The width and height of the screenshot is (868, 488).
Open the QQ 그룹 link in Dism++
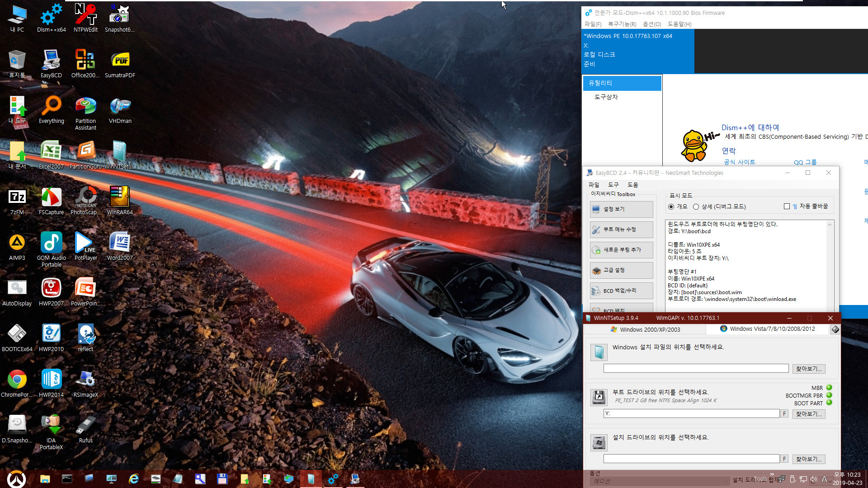click(x=805, y=162)
